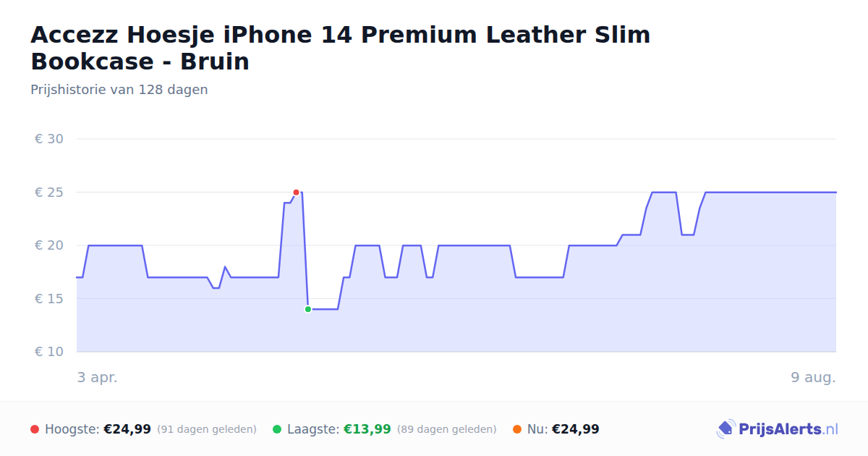Click the green lowest-price dot on chart
The image size is (868, 456).
tap(308, 309)
